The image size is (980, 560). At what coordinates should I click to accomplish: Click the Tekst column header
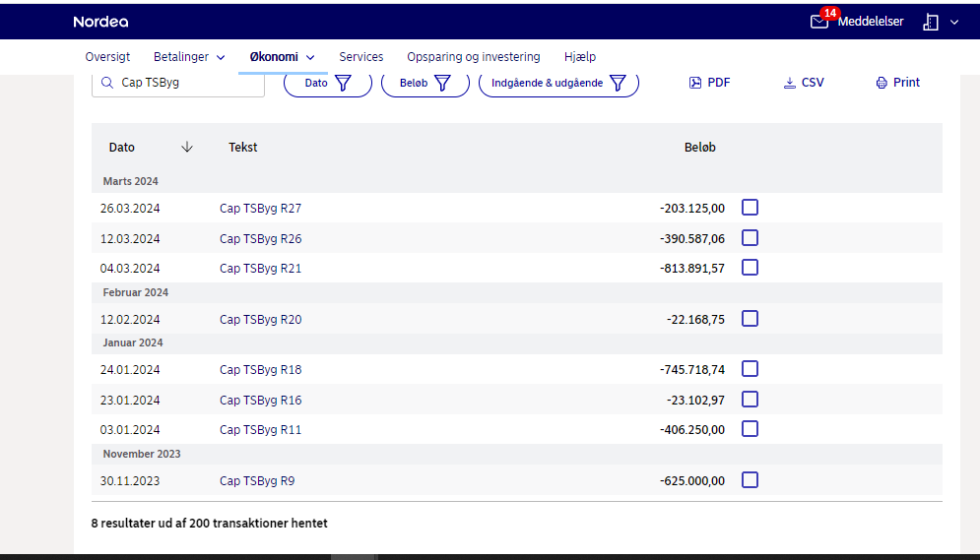(242, 148)
